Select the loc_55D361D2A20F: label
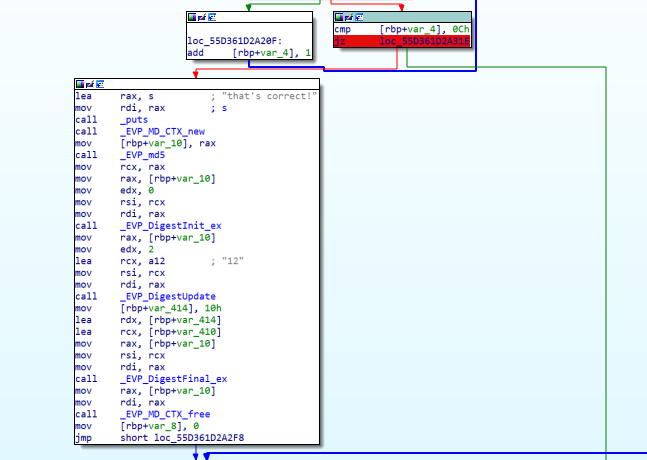 click(235, 41)
